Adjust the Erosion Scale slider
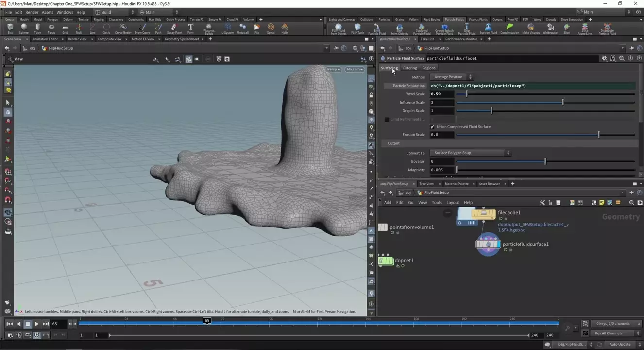The width and height of the screenshot is (644, 350). coord(598,135)
